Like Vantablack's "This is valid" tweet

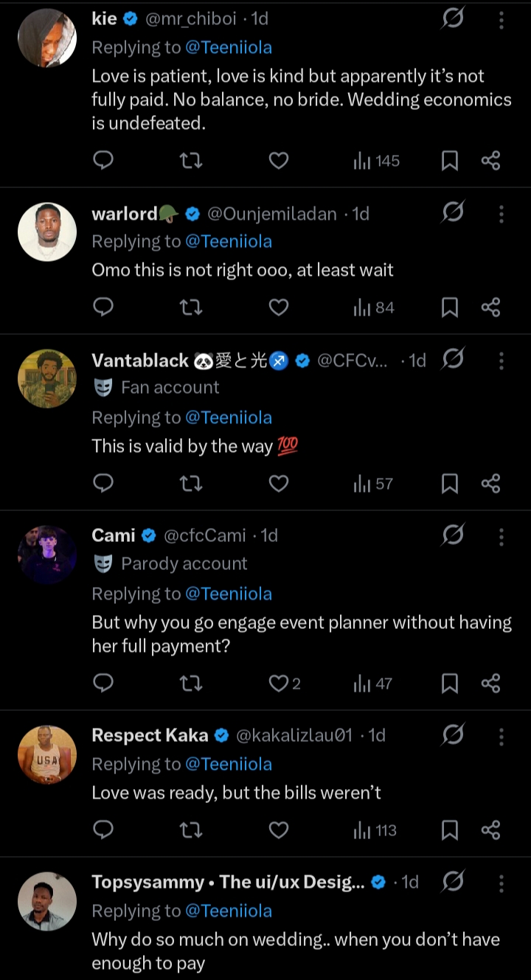click(278, 483)
